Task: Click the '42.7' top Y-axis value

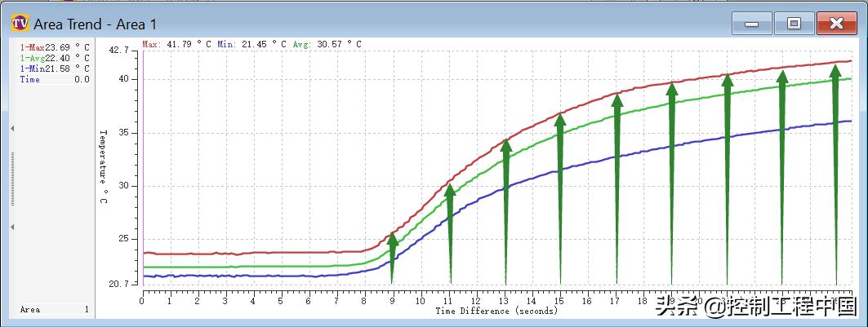Action: pos(119,51)
